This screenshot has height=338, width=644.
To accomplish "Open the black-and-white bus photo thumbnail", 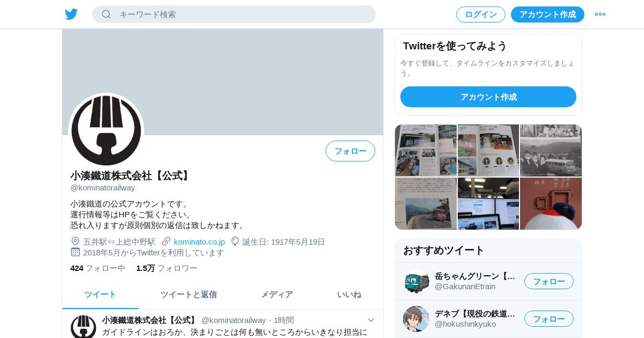I will click(x=551, y=150).
